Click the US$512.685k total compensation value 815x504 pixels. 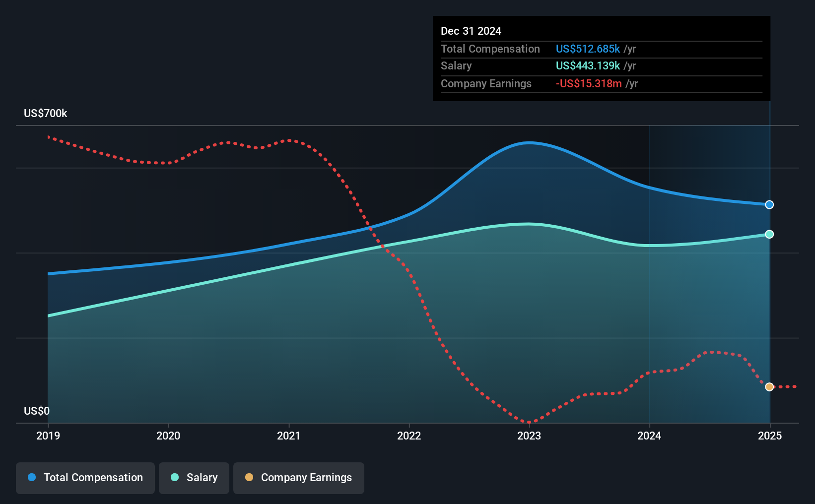tap(588, 49)
